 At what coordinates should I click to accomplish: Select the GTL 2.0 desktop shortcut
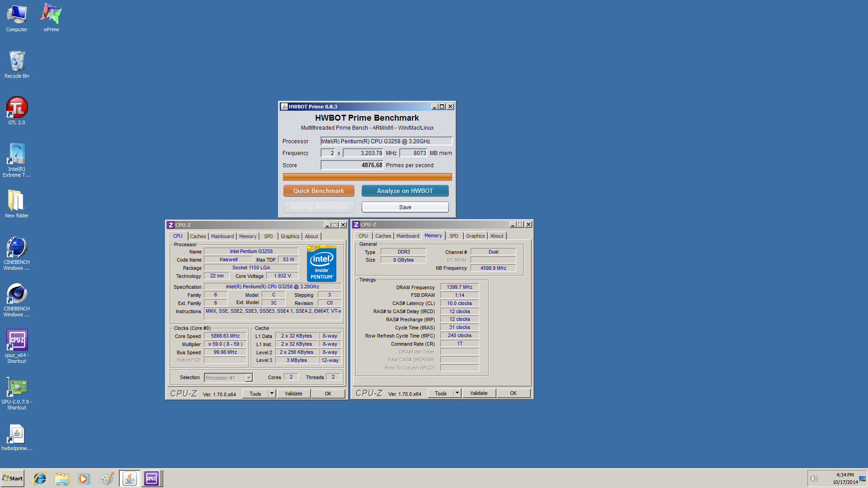[x=17, y=111]
